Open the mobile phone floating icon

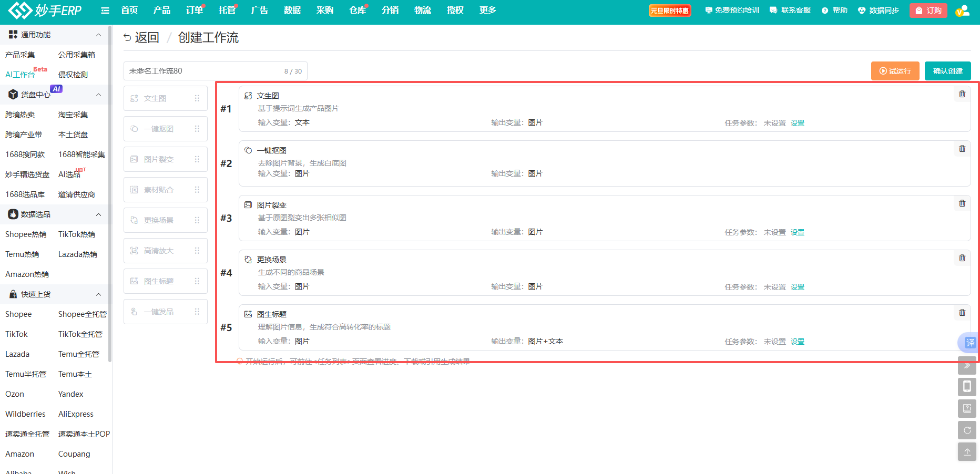[967, 387]
